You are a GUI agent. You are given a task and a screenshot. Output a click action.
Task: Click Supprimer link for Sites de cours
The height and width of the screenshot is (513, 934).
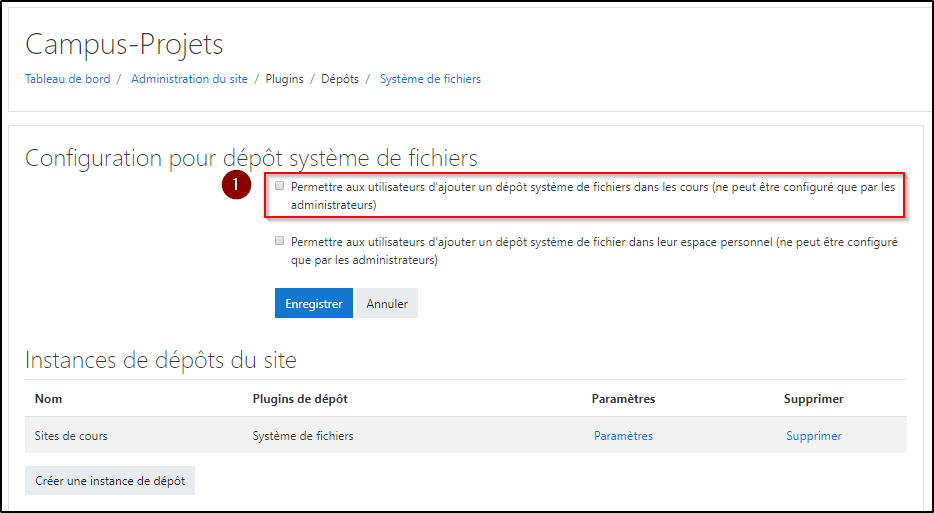[x=813, y=436]
